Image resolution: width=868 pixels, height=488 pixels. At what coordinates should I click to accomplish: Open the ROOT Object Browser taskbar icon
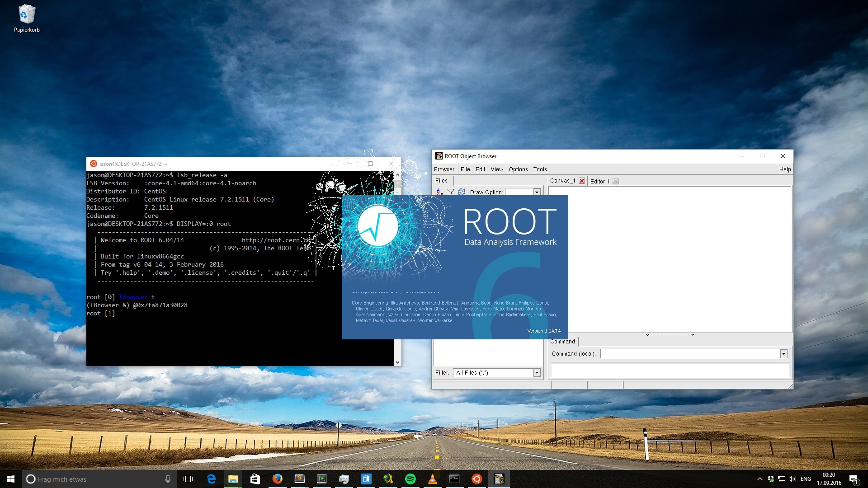[500, 479]
